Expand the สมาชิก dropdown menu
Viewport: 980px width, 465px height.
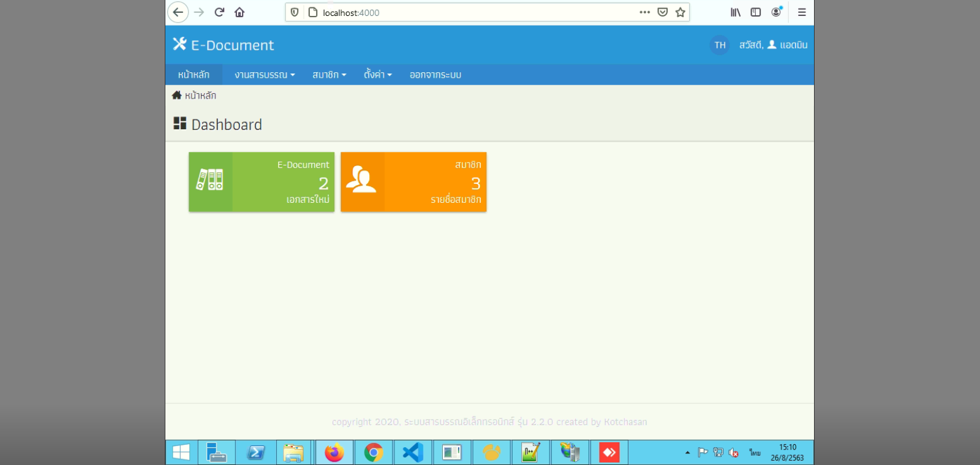tap(330, 75)
